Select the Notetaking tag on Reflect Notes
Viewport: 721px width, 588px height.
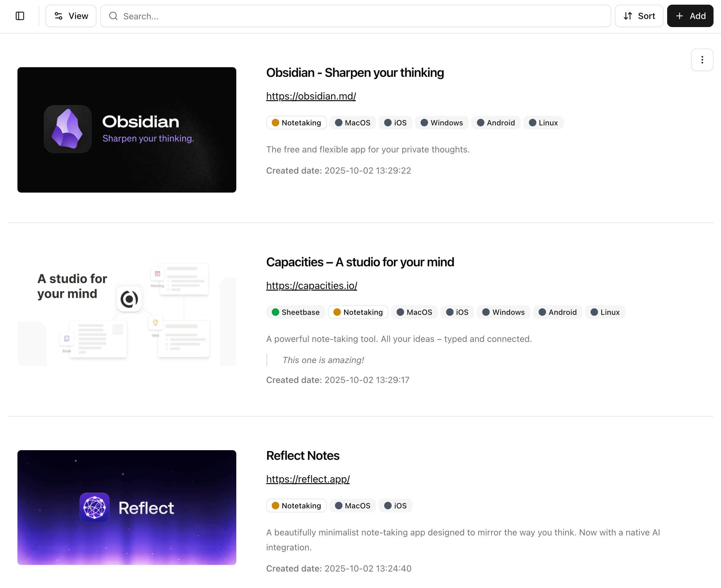[296, 505]
